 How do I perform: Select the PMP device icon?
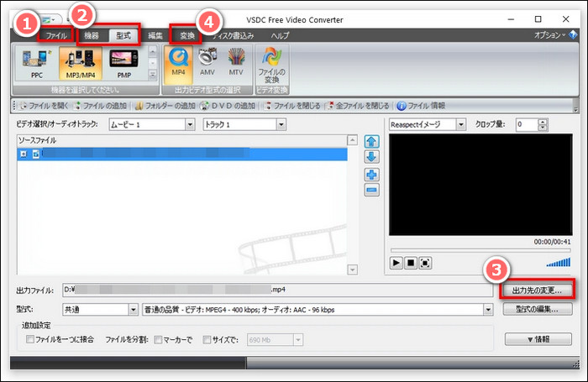click(x=123, y=64)
